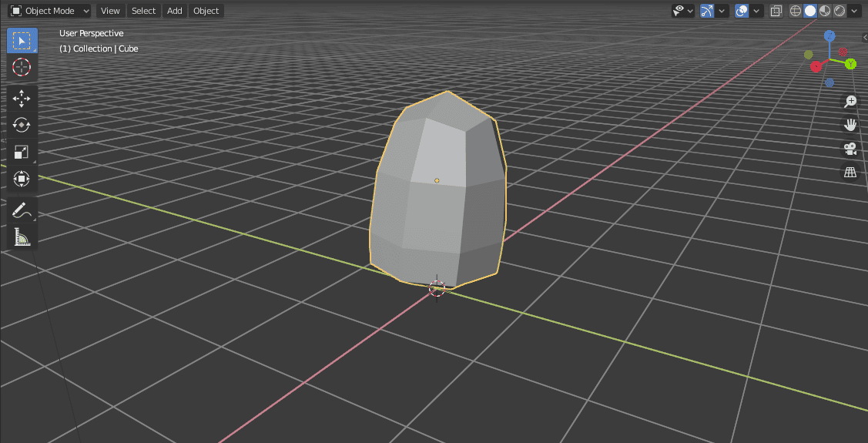The image size is (868, 443).
Task: Select the Select Box tool
Action: click(x=22, y=40)
